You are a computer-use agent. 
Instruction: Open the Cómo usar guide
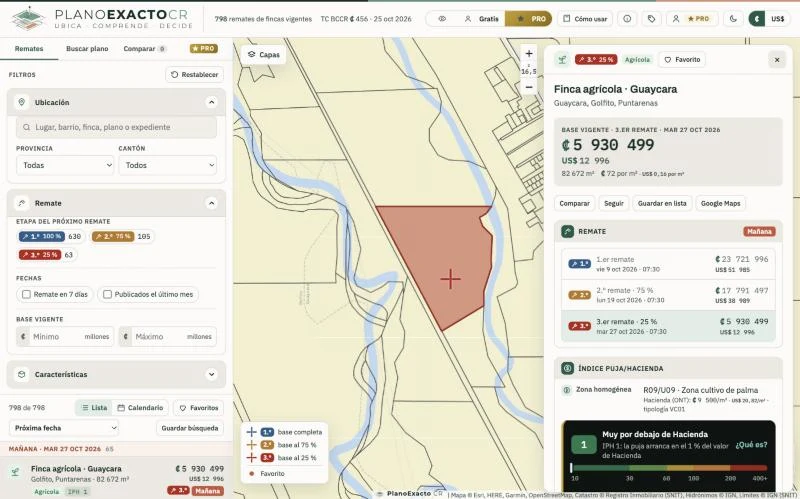[585, 19]
